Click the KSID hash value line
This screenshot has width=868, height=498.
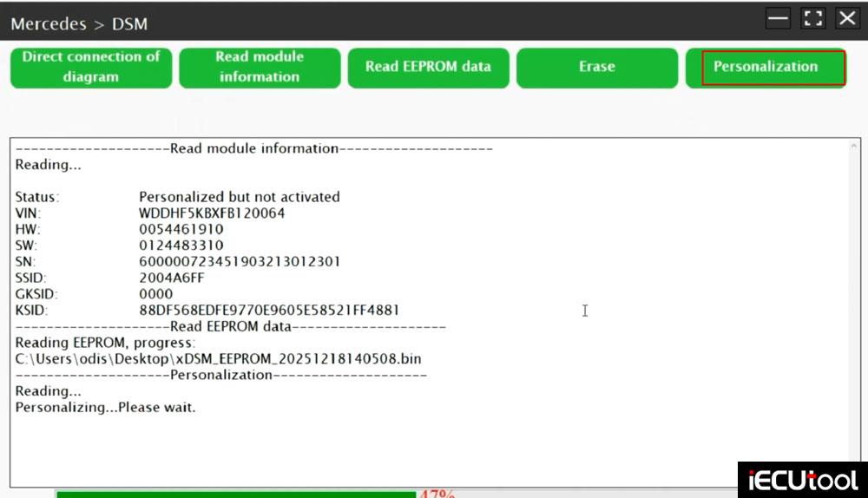click(269, 310)
